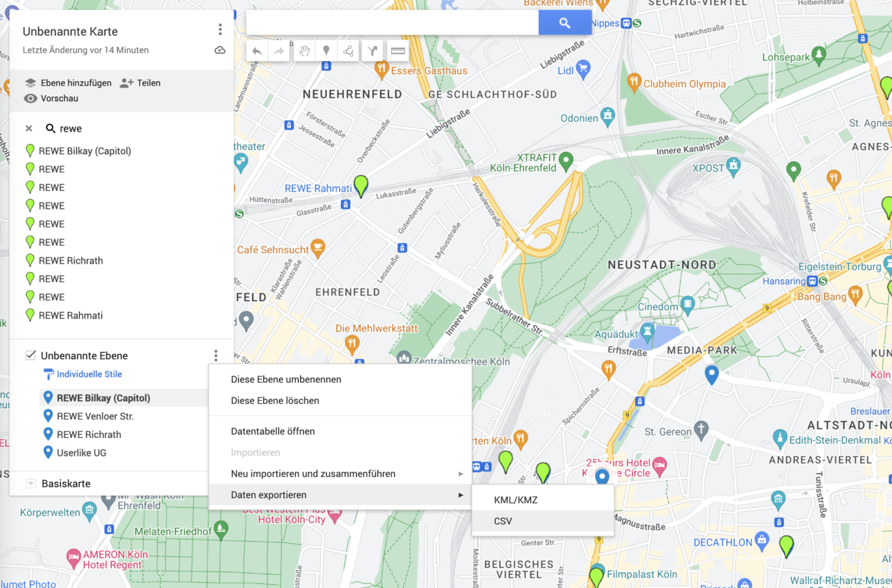Image resolution: width=892 pixels, height=588 pixels.
Task: Click the XPOST map icon
Action: (733, 167)
